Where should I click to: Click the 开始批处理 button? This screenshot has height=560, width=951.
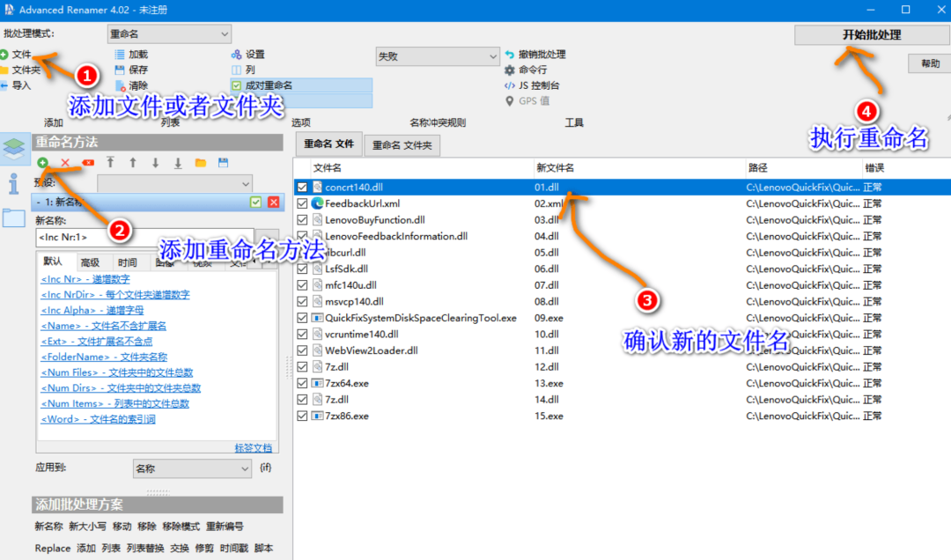point(872,35)
